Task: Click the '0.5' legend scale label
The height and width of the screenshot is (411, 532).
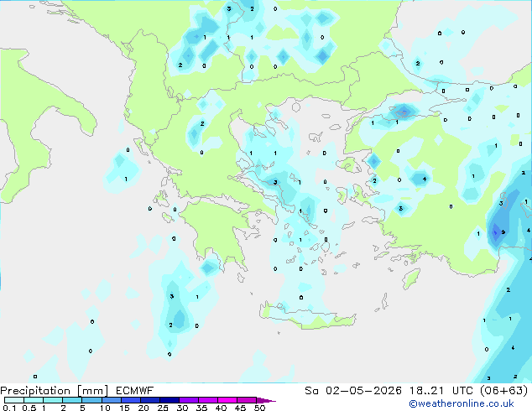Action: point(29,408)
